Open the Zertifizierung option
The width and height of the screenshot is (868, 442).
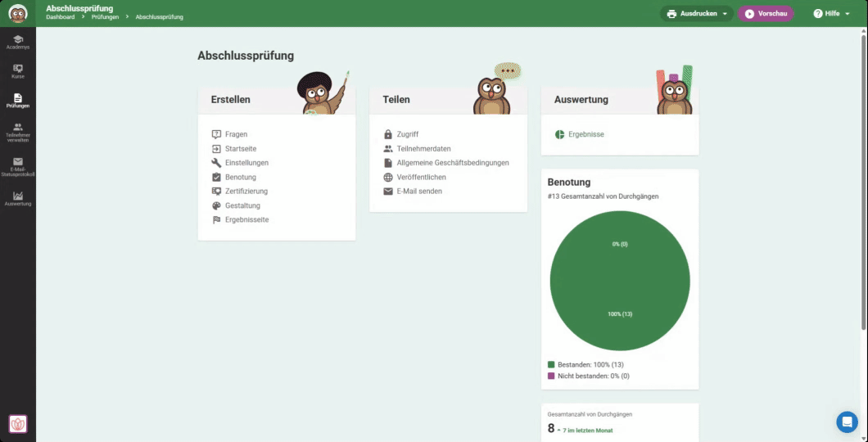click(246, 192)
